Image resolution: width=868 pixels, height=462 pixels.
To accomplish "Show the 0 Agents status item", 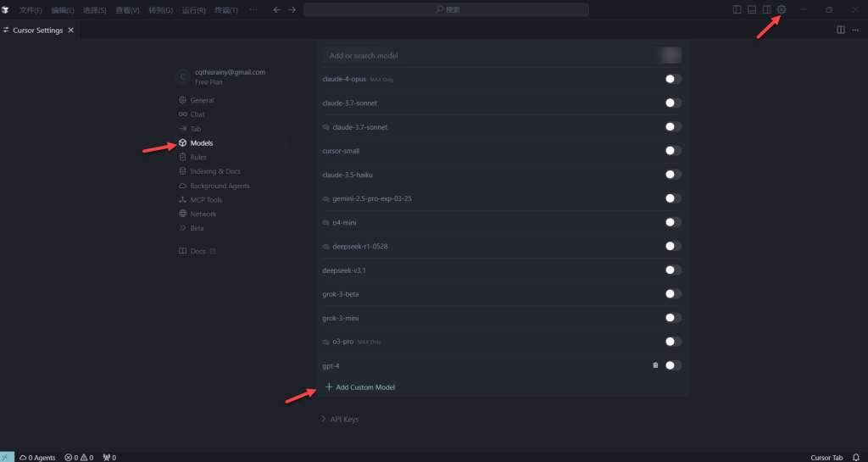I will (x=37, y=458).
